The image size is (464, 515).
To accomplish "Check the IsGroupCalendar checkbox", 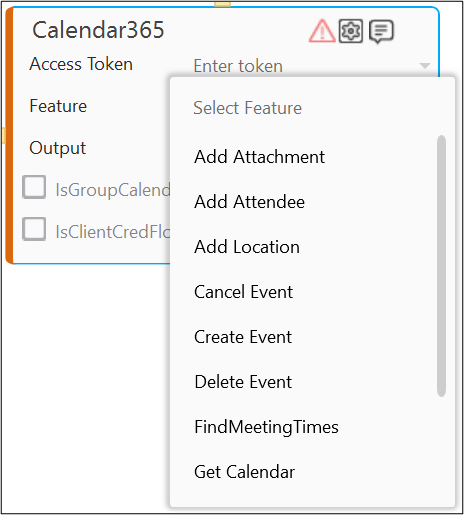I will tap(34, 187).
